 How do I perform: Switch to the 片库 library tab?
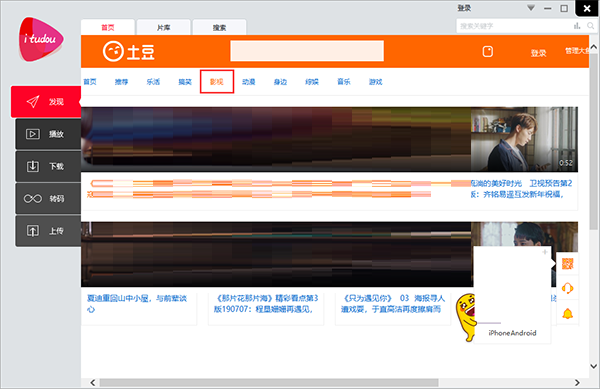163,28
